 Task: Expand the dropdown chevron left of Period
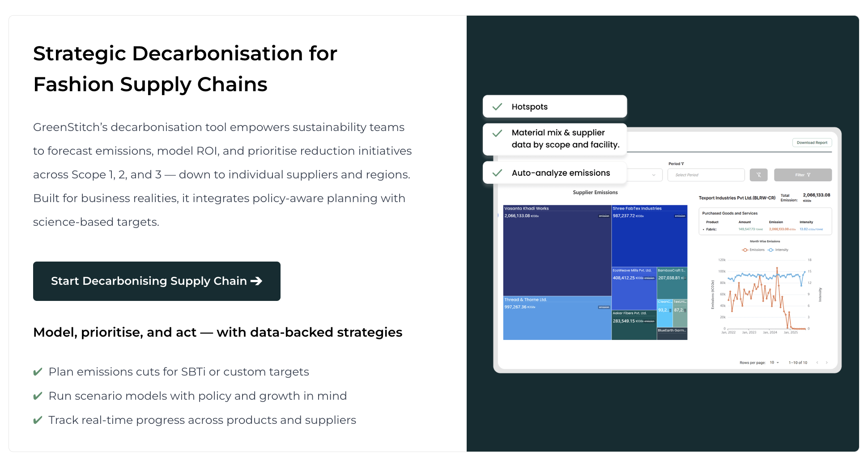coord(654,175)
